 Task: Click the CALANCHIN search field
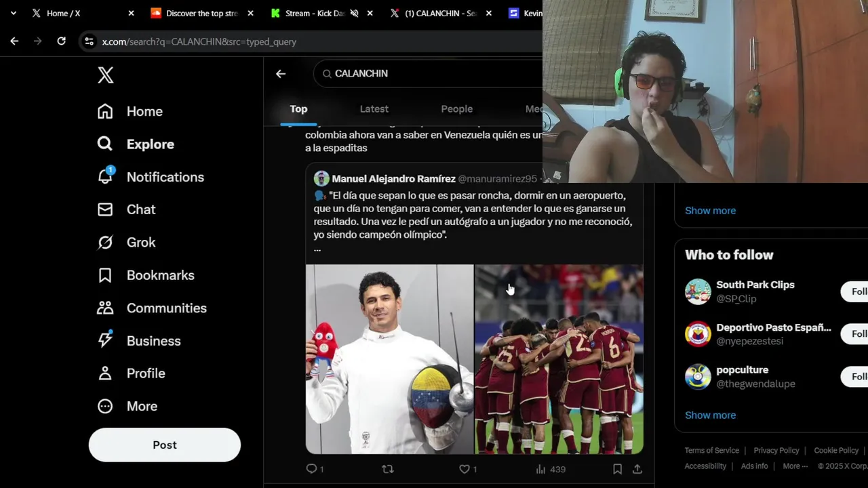(x=428, y=73)
